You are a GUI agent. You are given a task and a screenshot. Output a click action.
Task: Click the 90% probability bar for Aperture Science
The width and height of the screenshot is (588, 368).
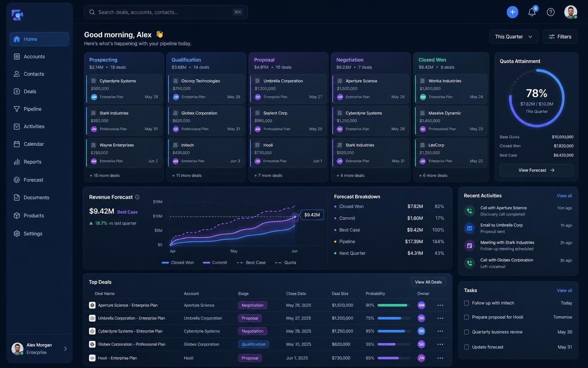pos(394,306)
